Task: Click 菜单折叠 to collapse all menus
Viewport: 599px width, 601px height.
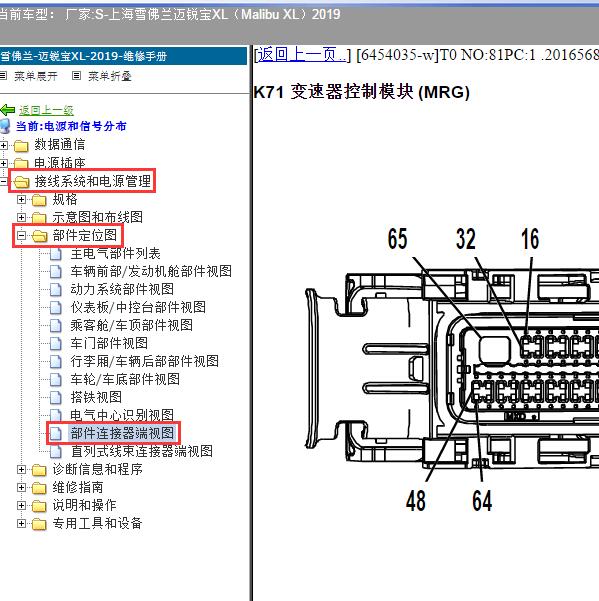Action: click(x=110, y=76)
